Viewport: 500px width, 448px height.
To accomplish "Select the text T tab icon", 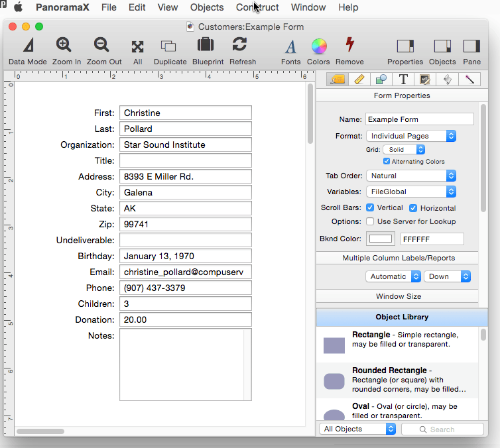I will pyautogui.click(x=403, y=80).
